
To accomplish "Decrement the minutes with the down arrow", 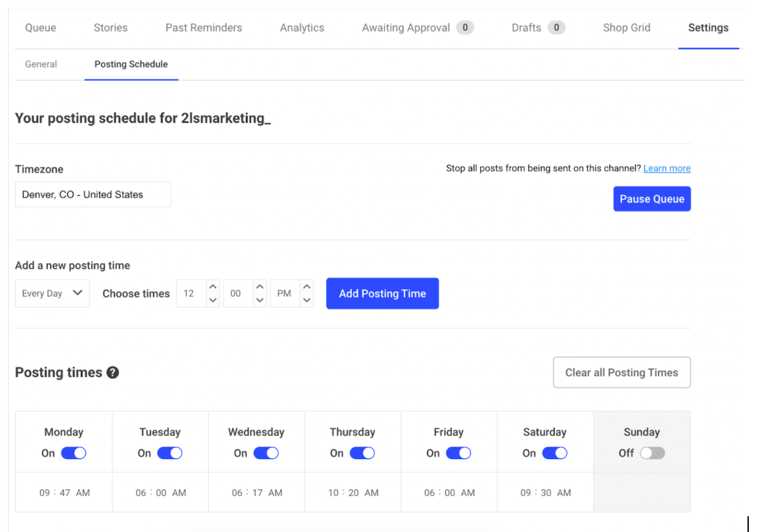I will tap(260, 299).
